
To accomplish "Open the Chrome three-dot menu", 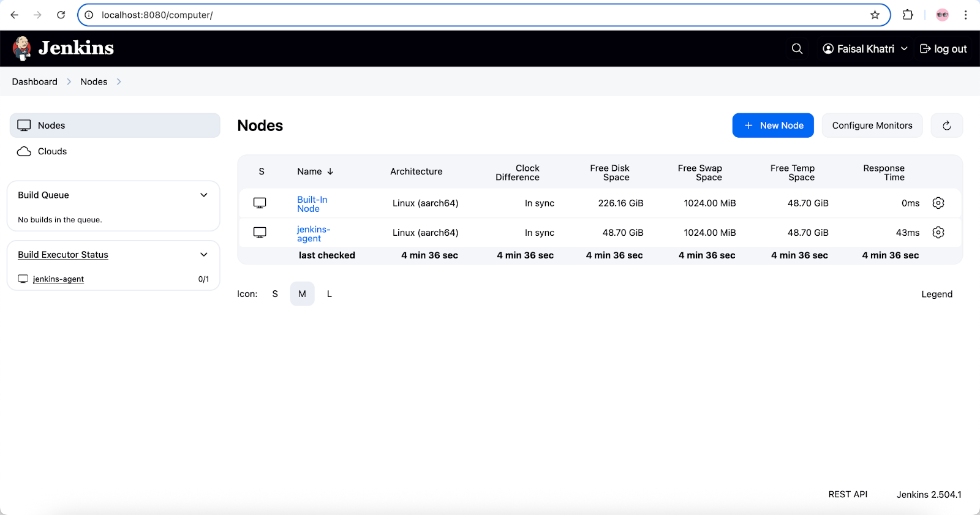I will point(965,15).
